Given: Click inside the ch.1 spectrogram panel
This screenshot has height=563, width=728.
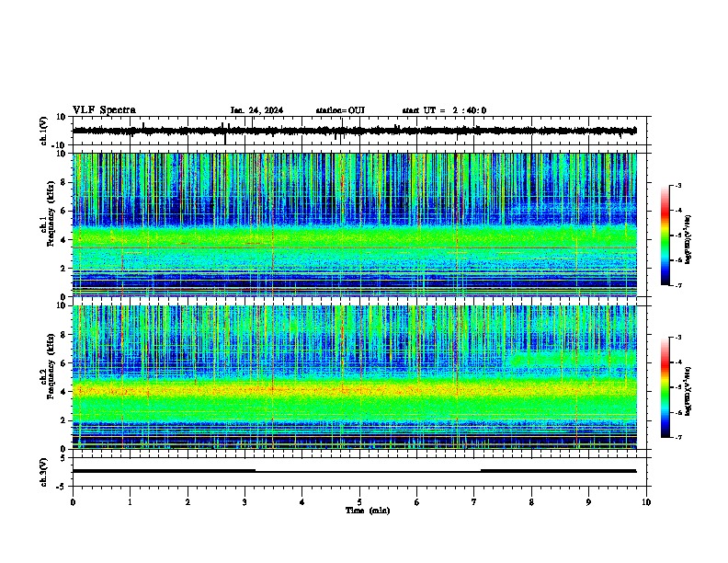Looking at the screenshot, I should (x=355, y=224).
